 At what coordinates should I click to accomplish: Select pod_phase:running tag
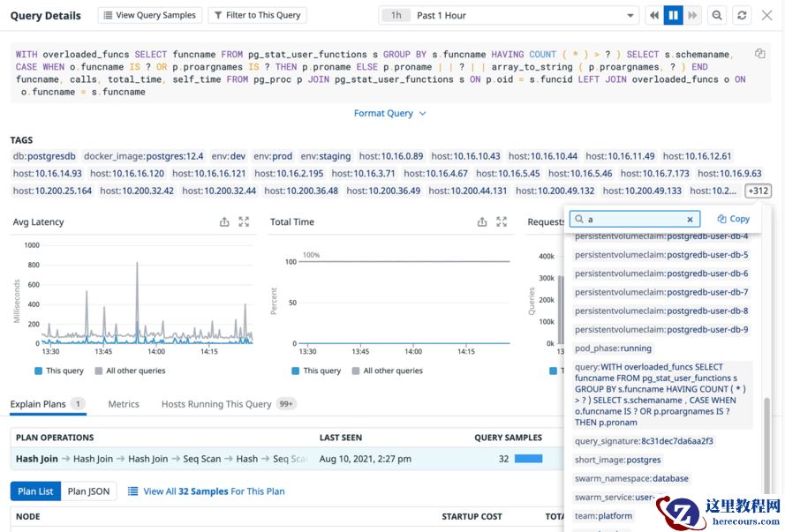(614, 348)
